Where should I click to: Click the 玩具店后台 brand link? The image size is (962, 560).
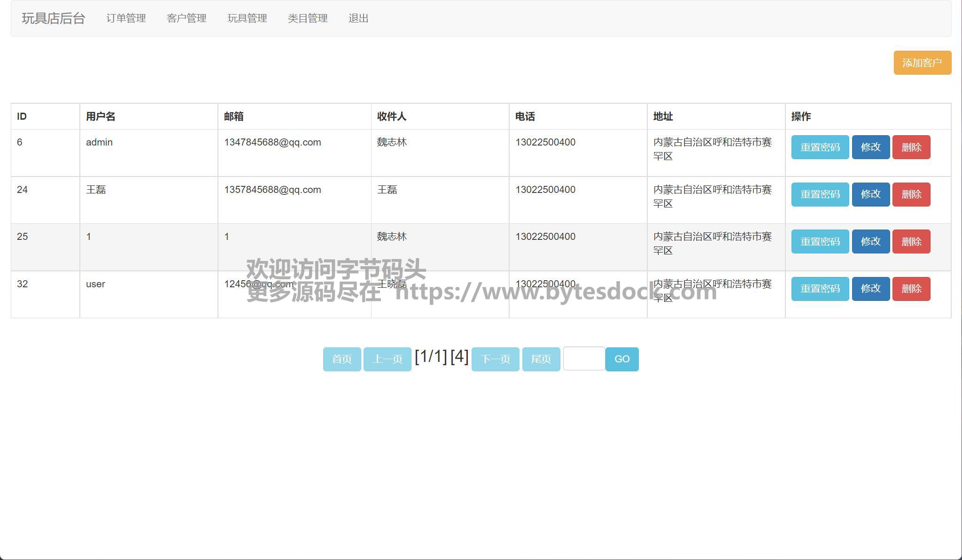[x=54, y=18]
